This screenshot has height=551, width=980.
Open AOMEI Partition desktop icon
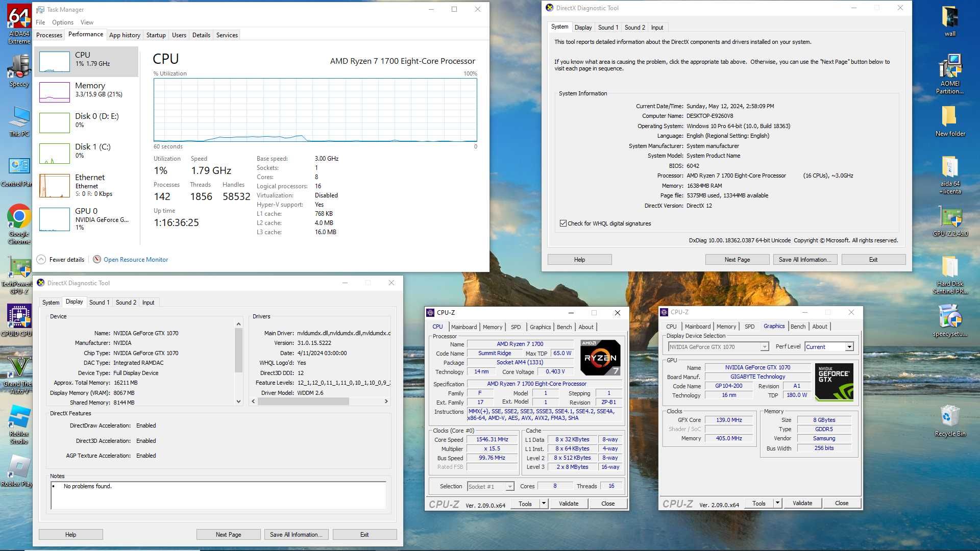pos(950,74)
